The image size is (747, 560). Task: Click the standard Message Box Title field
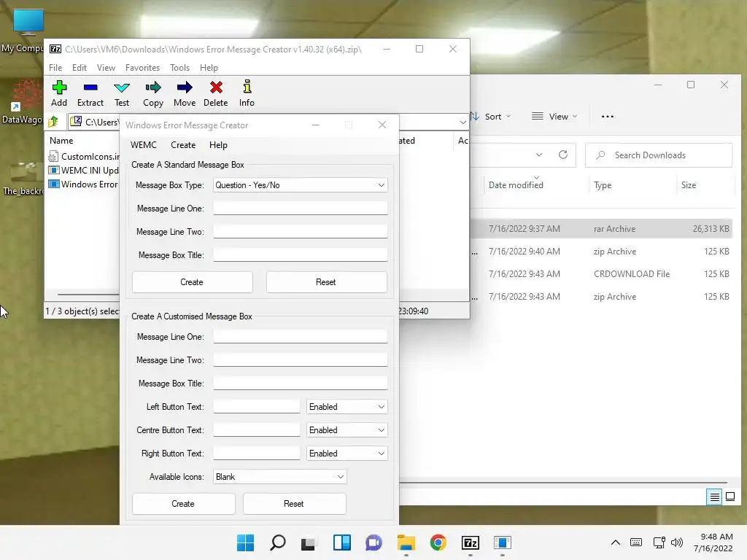pos(300,254)
